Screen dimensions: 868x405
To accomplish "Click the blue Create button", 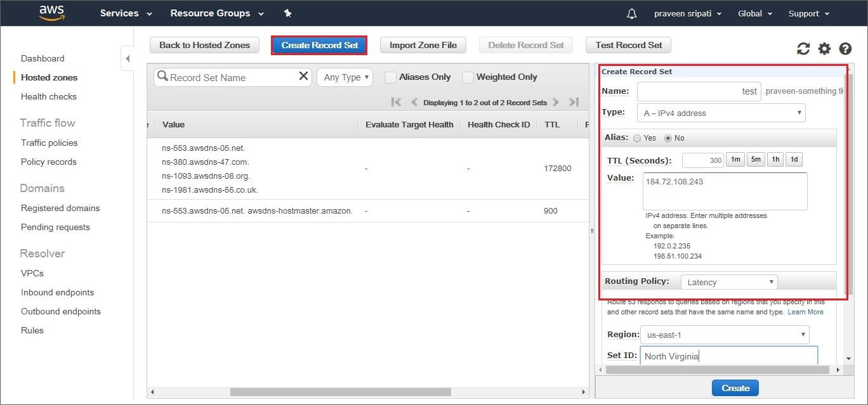I will point(735,388).
